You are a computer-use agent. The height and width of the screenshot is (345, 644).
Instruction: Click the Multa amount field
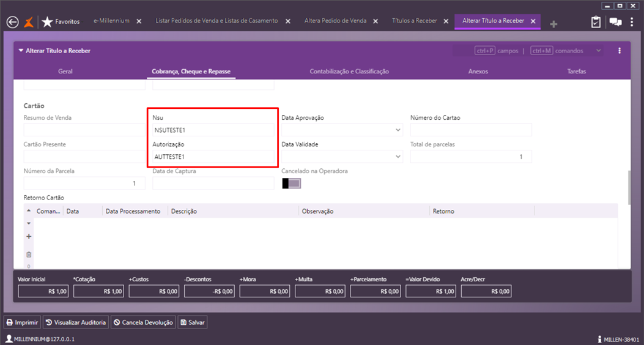tap(320, 291)
